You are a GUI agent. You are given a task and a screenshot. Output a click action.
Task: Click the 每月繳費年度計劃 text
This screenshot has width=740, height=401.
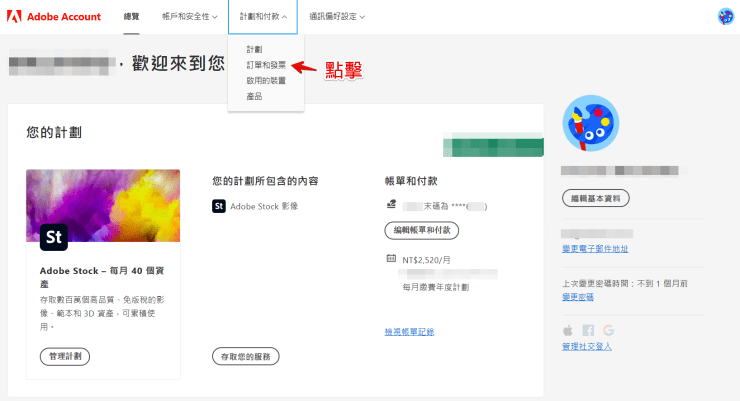click(x=436, y=287)
